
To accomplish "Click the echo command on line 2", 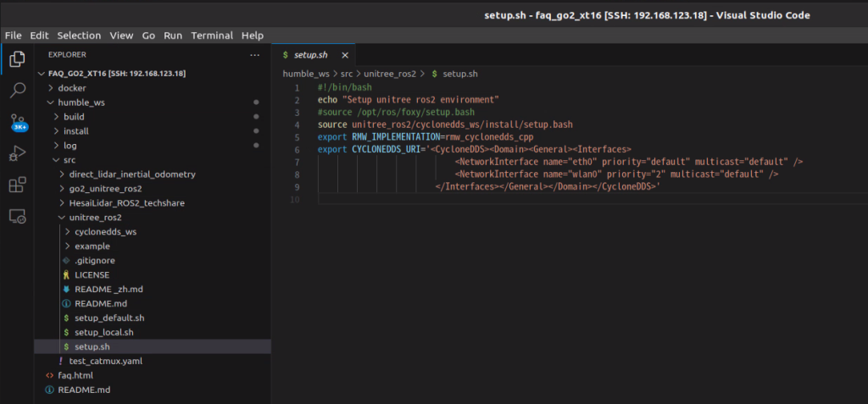I will tap(326, 100).
